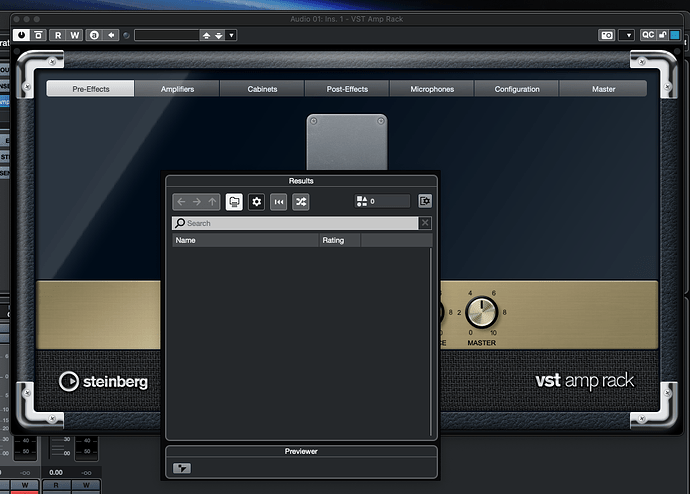
Task: Open the filter settings gear in Results
Action: coord(257,202)
